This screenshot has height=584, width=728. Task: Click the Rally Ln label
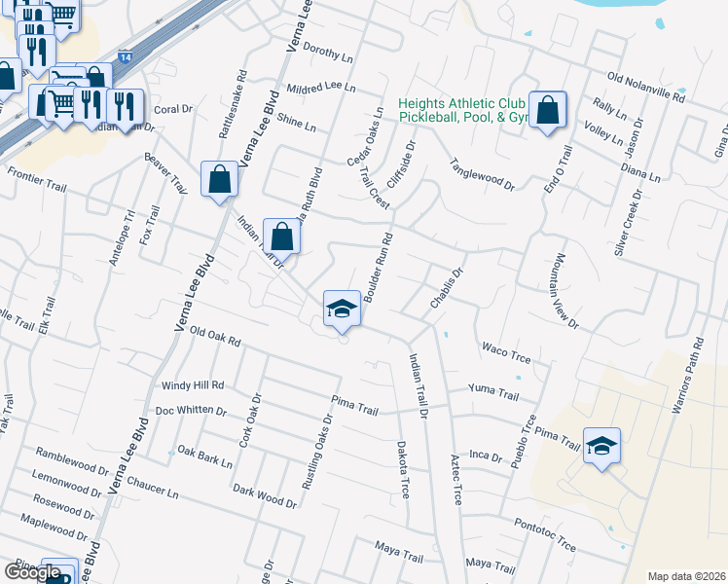609,108
